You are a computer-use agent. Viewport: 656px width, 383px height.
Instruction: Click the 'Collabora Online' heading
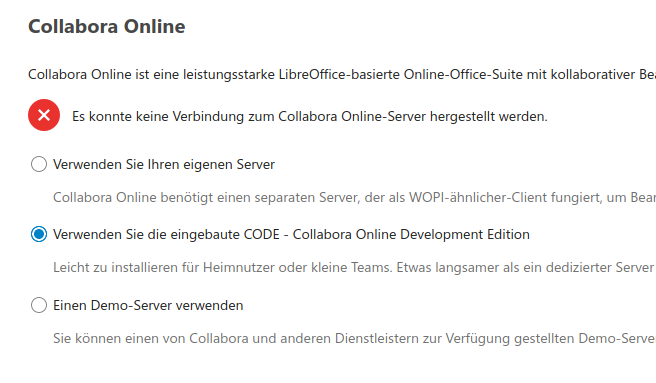pos(107,26)
